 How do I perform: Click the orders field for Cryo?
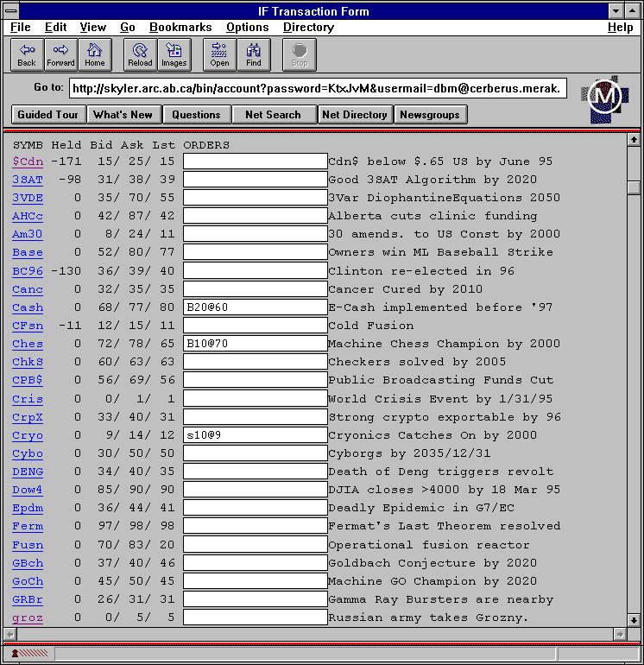[x=255, y=435]
